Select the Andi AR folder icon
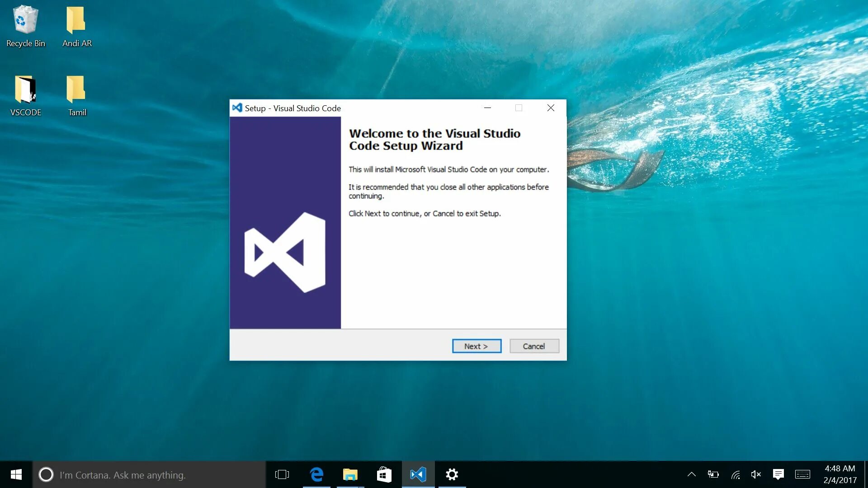 tap(77, 26)
